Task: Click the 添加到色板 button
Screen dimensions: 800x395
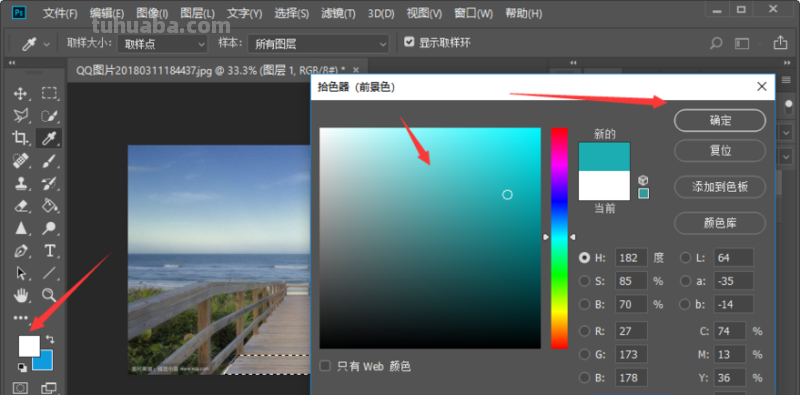Action: point(720,187)
